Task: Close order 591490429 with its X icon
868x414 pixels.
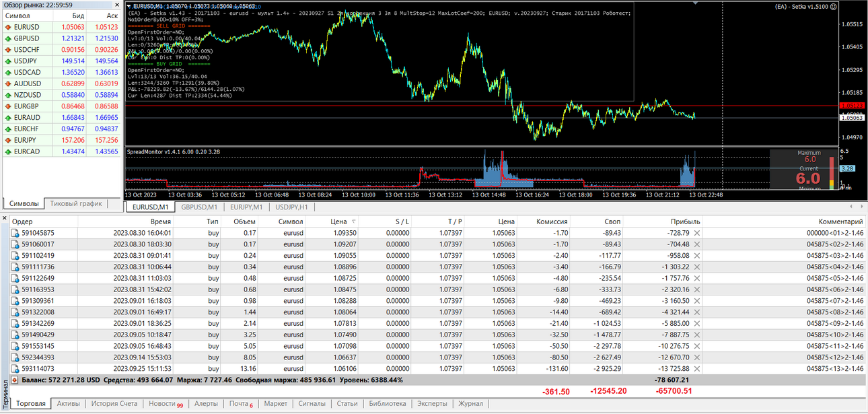Action: [697, 335]
